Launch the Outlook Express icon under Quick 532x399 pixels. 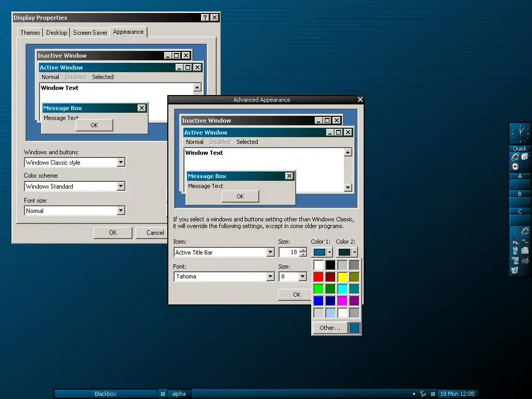pyautogui.click(x=525, y=157)
